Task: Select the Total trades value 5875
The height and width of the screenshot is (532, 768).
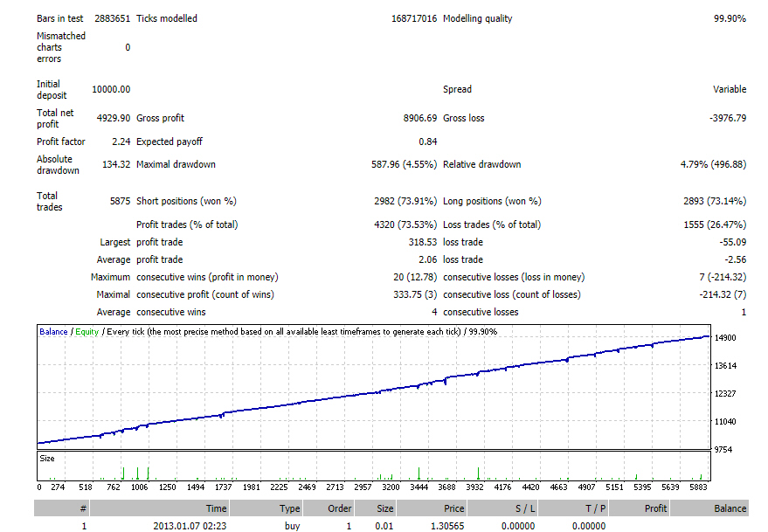Action: coord(120,201)
